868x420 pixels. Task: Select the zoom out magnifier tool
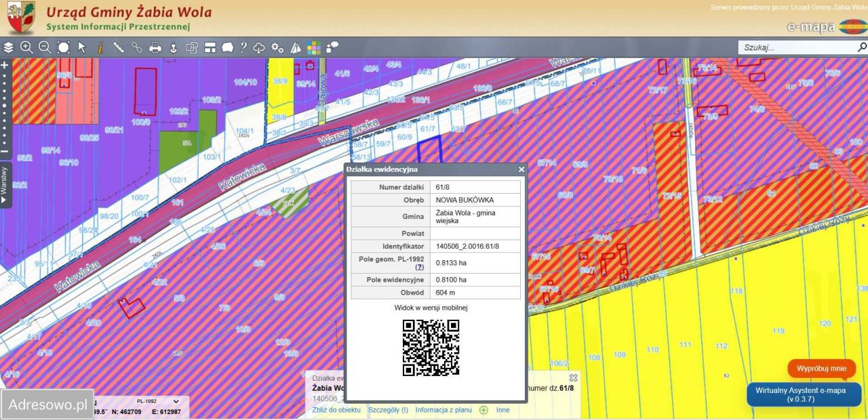coord(45,47)
